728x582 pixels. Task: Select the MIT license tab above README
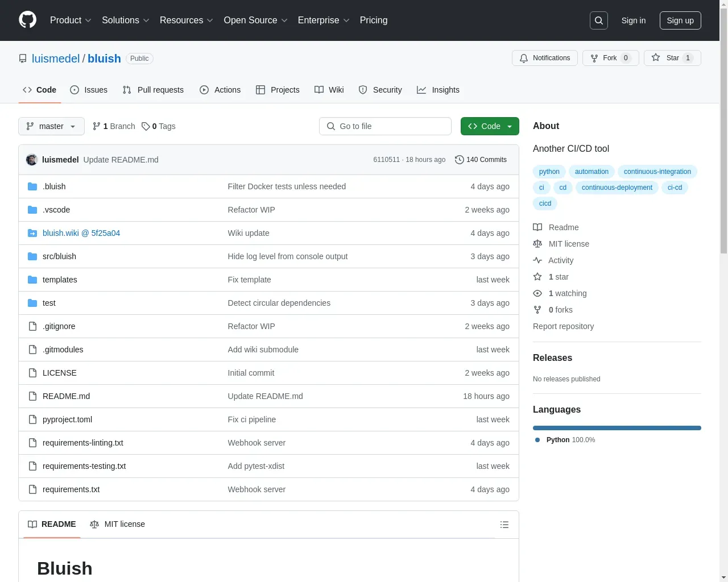pos(118,524)
